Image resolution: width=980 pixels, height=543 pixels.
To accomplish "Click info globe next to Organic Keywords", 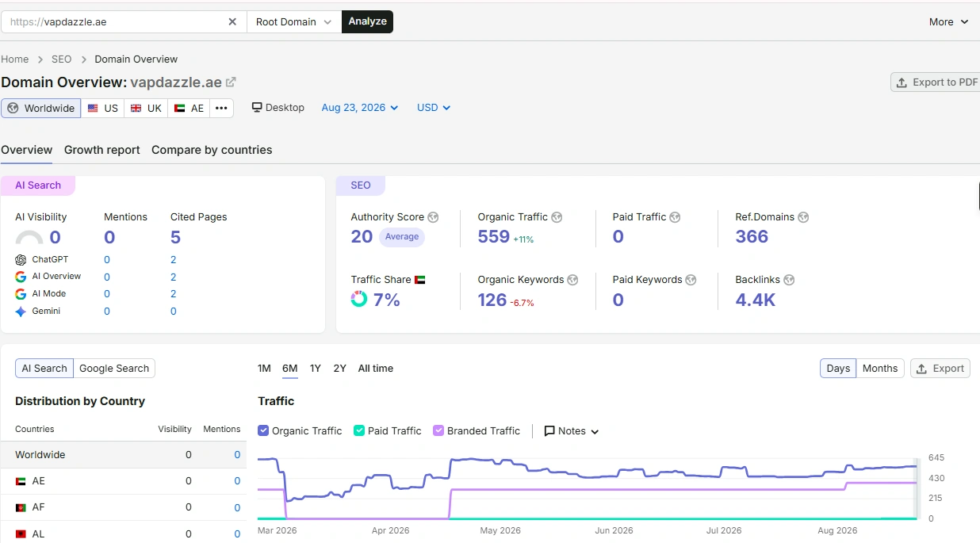I will tap(572, 280).
